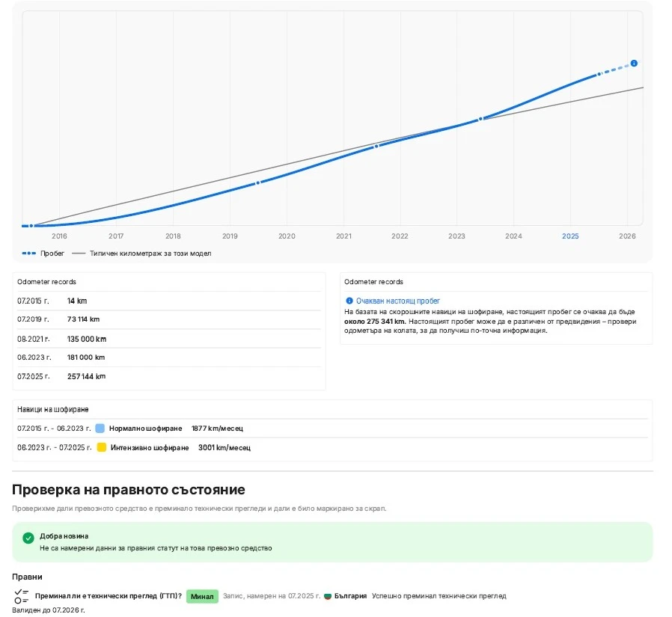Image resolution: width=672 pixels, height=617 pixels.
Task: Select the 07.2025 odometer record of 257 144 km
Action: (x=86, y=376)
